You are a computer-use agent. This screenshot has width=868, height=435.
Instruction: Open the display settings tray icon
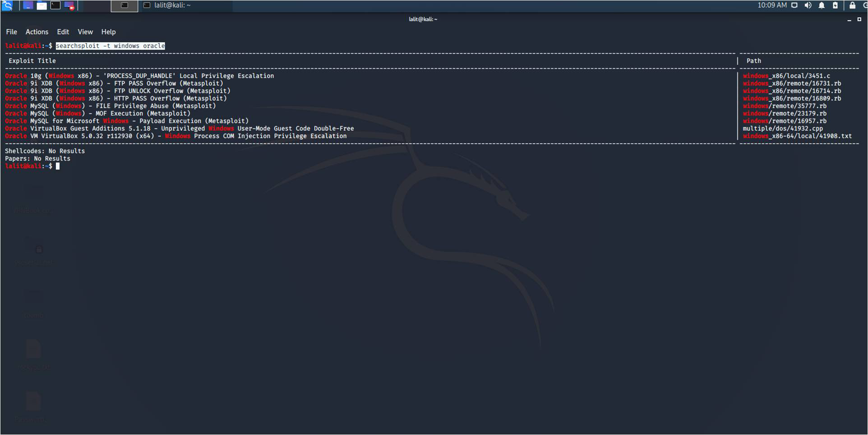(x=794, y=5)
